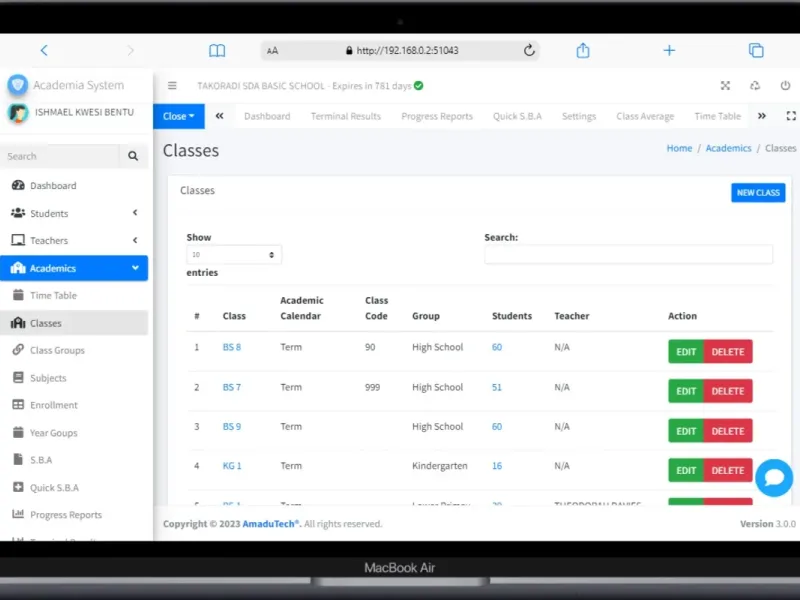This screenshot has height=600, width=800.
Task: Open Year Goups in the sidebar
Action: pos(74,433)
